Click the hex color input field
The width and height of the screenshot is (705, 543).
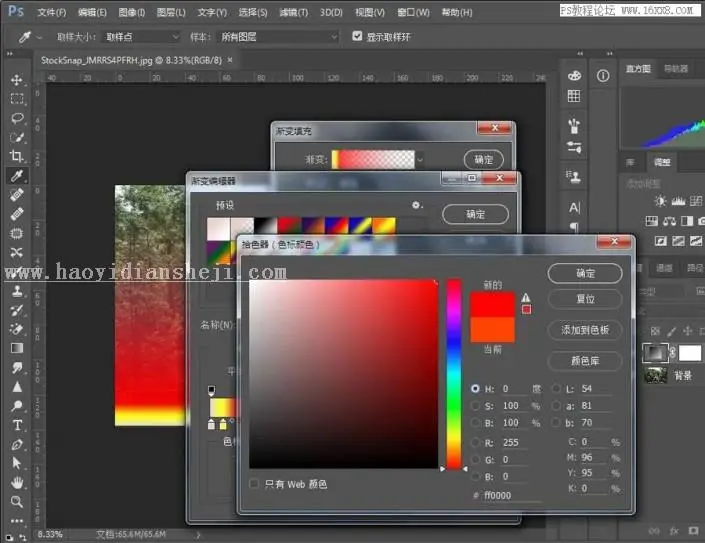coord(513,495)
